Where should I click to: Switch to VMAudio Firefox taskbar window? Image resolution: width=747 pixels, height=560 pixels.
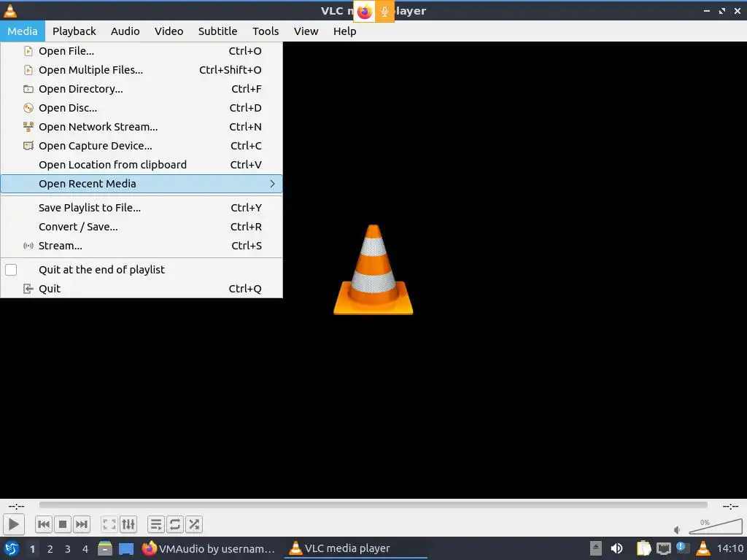click(x=209, y=548)
